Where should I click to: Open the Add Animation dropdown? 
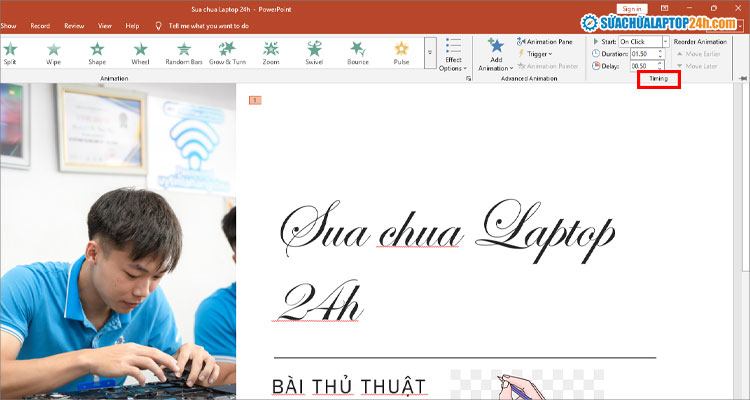click(x=496, y=55)
